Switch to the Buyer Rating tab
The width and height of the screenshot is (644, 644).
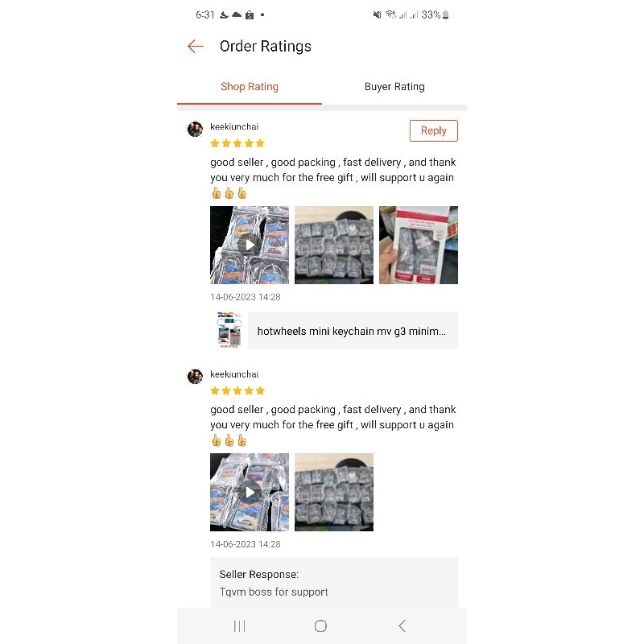point(394,87)
